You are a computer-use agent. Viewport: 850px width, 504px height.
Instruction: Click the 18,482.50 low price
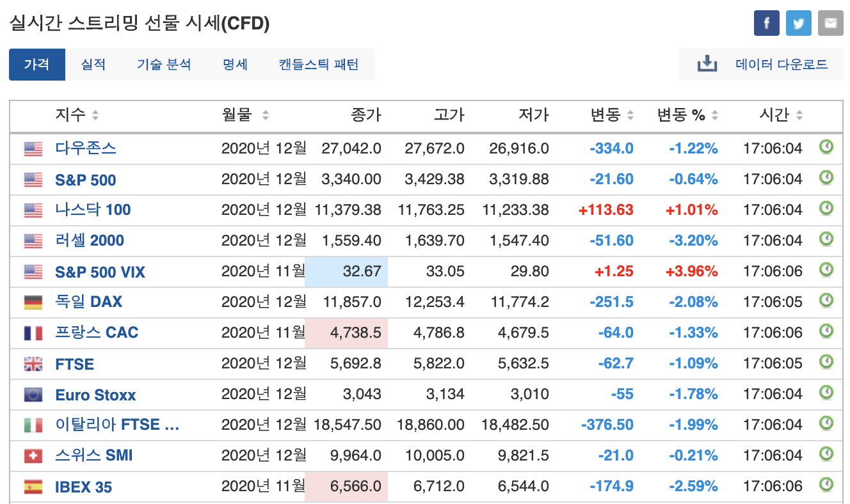516,425
